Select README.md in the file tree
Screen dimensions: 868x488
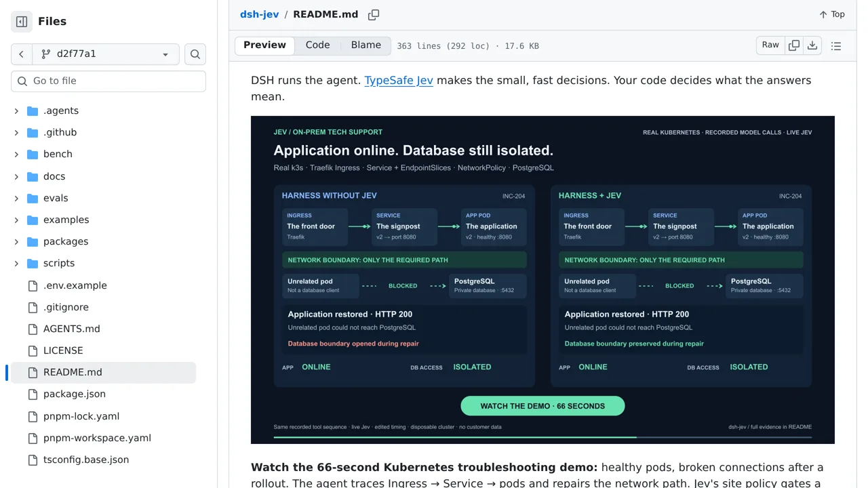[103, 372]
